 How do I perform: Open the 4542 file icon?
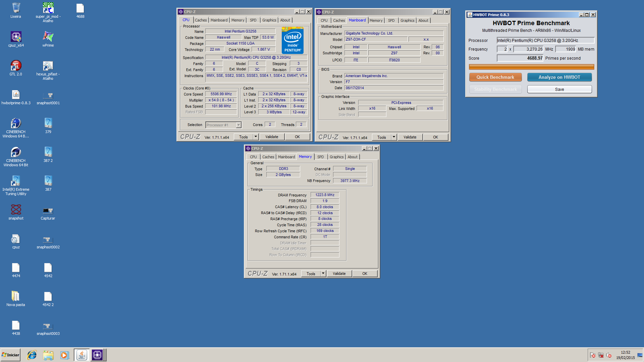pyautogui.click(x=48, y=270)
